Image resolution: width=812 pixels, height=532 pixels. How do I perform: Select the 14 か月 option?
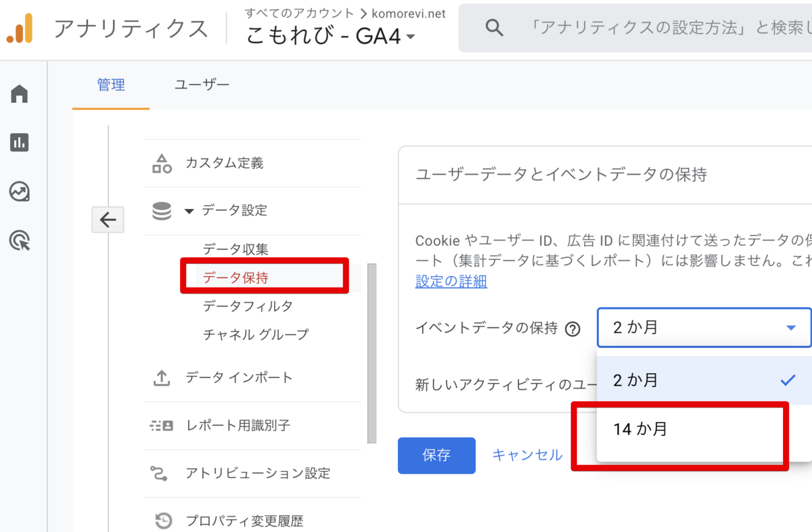pyautogui.click(x=704, y=428)
